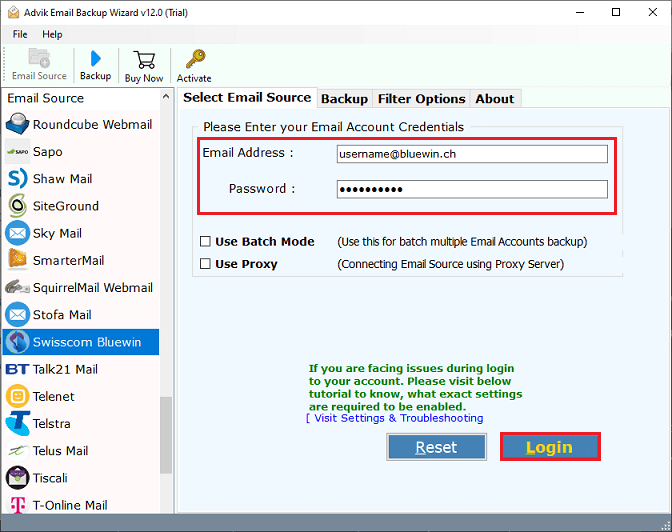
Task: Click Advik app icon in title bar
Action: (14, 12)
